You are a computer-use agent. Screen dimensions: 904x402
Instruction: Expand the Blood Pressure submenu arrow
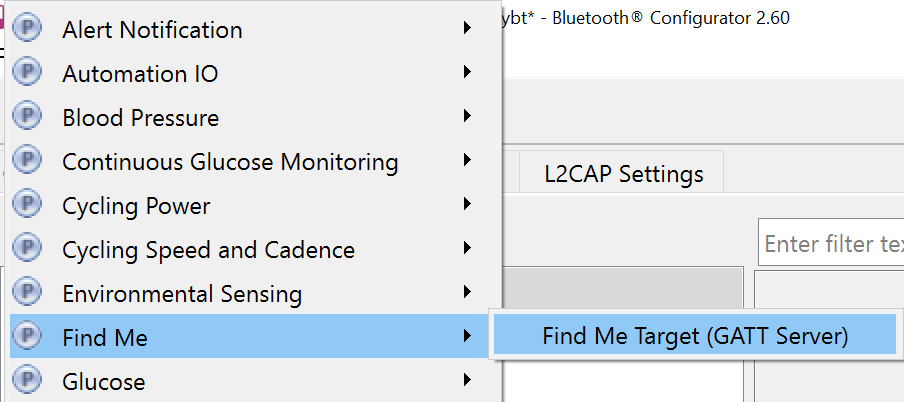[468, 116]
